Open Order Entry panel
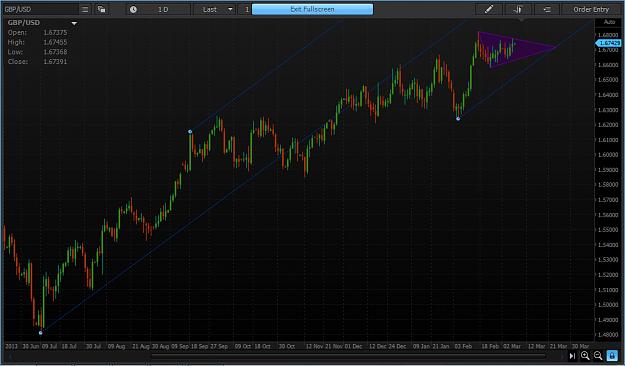Image resolution: width=625 pixels, height=366 pixels. (x=591, y=9)
